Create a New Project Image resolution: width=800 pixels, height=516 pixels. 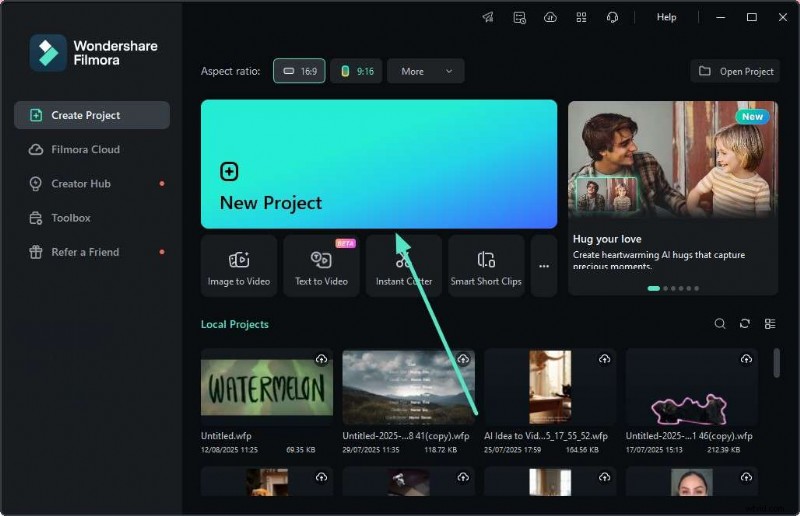tap(378, 164)
